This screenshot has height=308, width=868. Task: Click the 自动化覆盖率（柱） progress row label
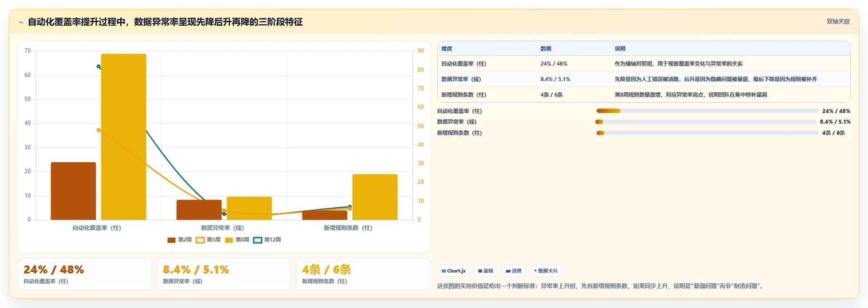pos(460,111)
